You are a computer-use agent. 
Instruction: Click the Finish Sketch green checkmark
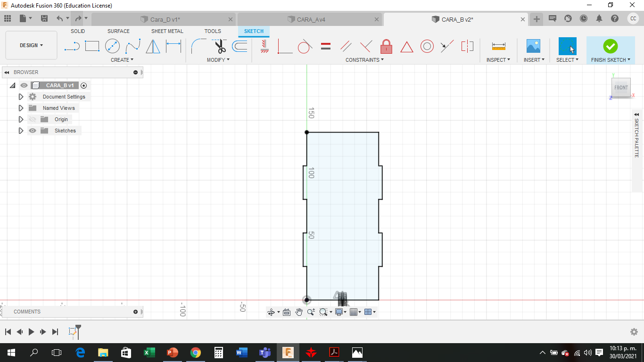tap(610, 46)
